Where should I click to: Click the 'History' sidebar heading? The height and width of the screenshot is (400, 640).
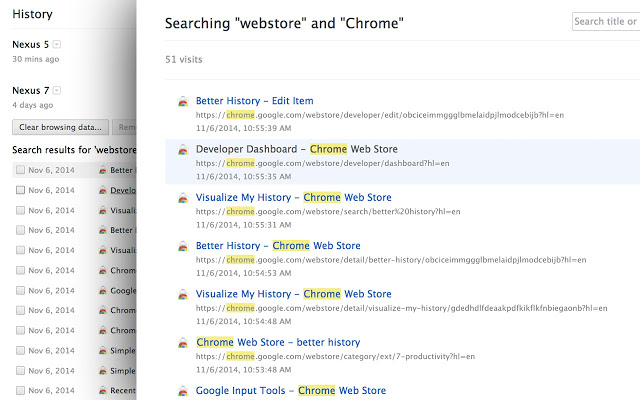(x=32, y=14)
